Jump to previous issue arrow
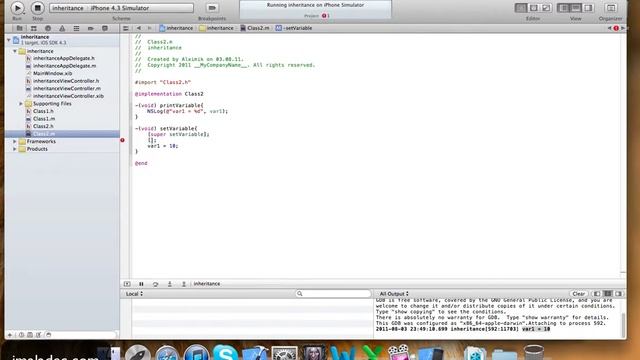 tap(609, 28)
